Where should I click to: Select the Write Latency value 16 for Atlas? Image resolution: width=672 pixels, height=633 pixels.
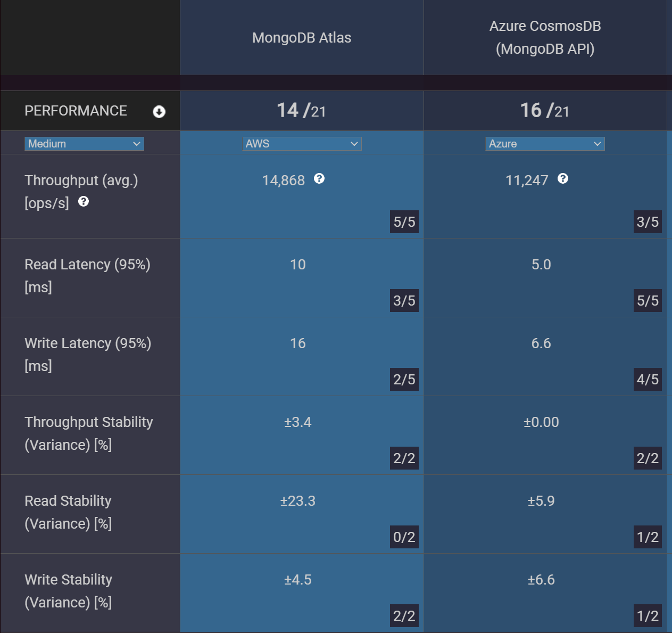298,343
